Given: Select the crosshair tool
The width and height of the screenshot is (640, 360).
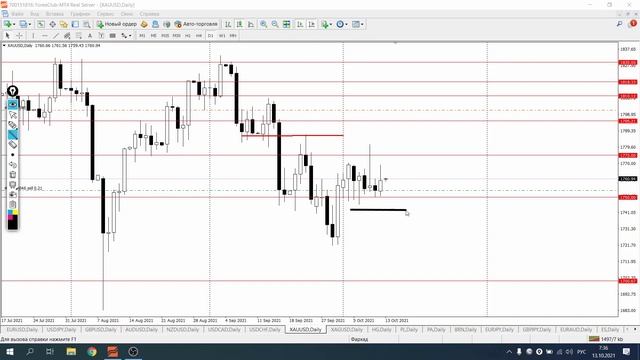Looking at the screenshot, I should pos(19,36).
